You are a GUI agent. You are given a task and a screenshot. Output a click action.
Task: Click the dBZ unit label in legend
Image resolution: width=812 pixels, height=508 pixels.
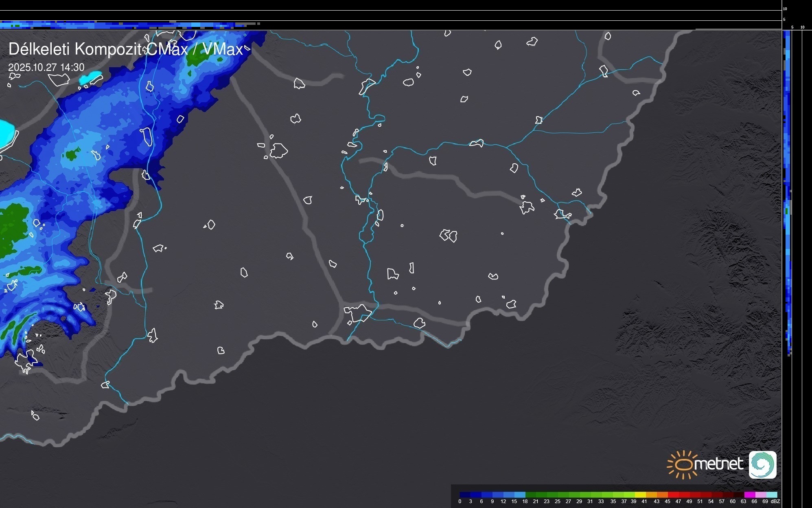(x=775, y=501)
